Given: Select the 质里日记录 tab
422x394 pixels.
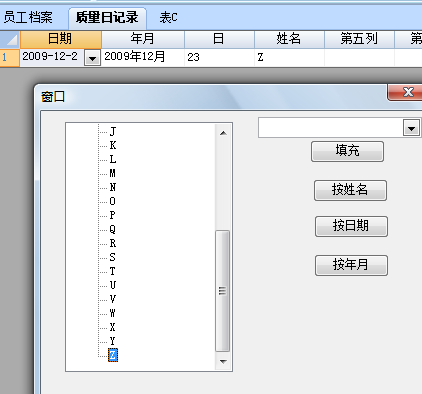Looking at the screenshot, I should point(107,17).
